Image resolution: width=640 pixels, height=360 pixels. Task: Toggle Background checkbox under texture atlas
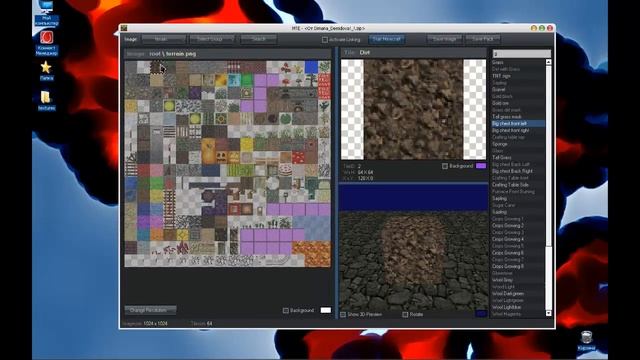286,311
